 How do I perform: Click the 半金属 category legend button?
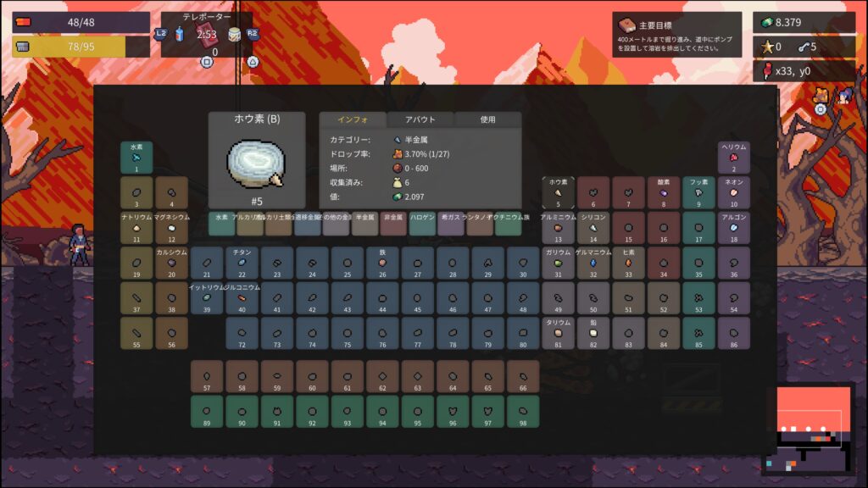pyautogui.click(x=365, y=224)
